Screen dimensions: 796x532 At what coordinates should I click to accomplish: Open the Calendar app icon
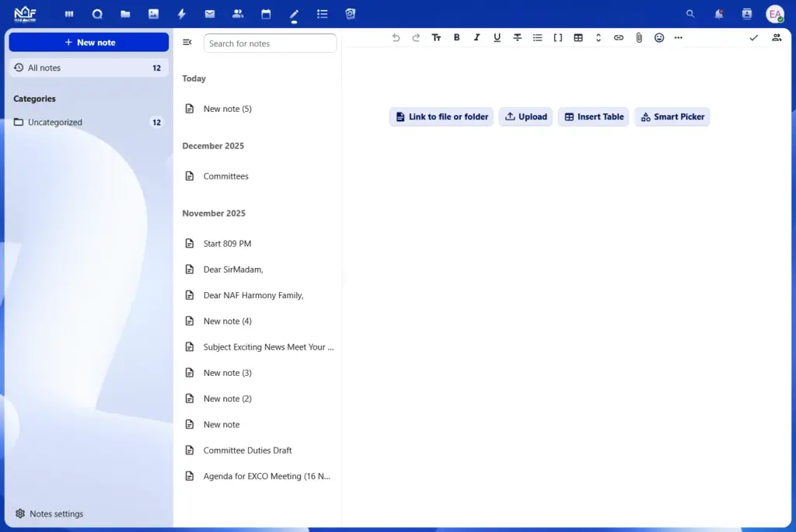[266, 14]
